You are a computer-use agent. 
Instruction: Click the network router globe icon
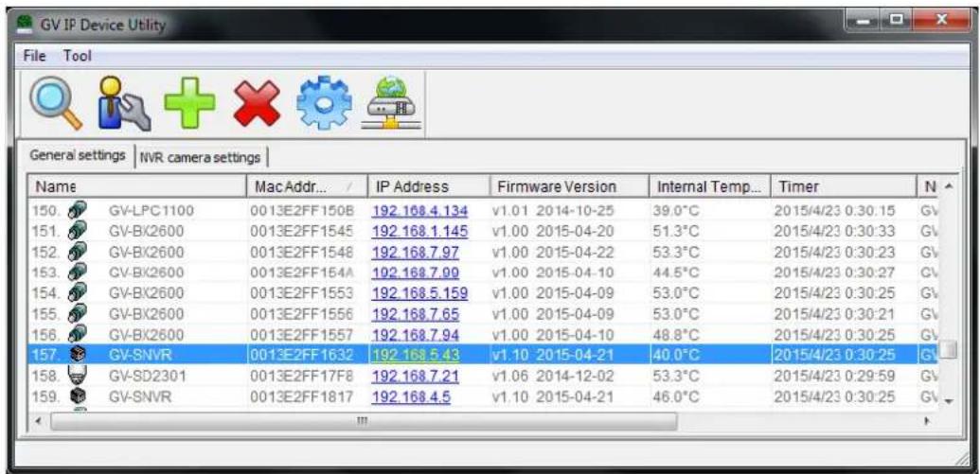point(391,104)
